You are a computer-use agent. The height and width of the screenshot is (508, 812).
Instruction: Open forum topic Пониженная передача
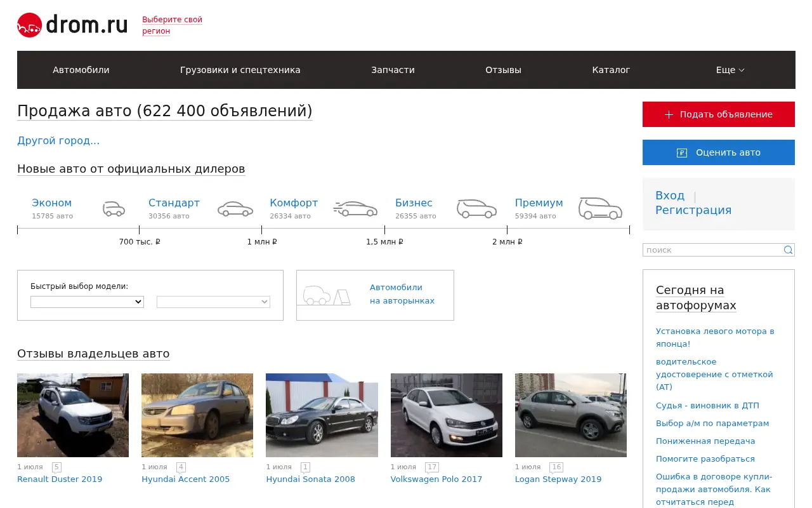(x=705, y=441)
